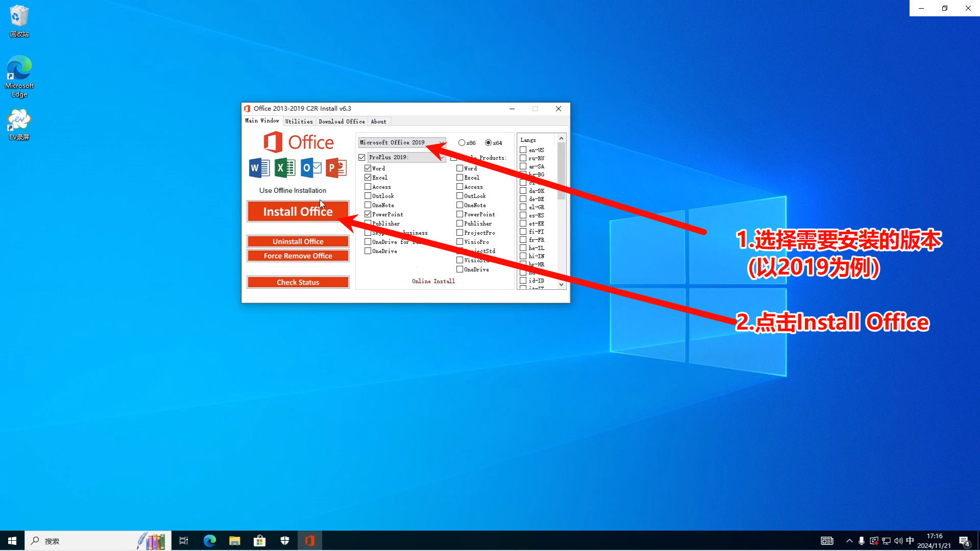This screenshot has width=980, height=551.
Task: Enable the es-ES language checkbox
Action: 523,215
